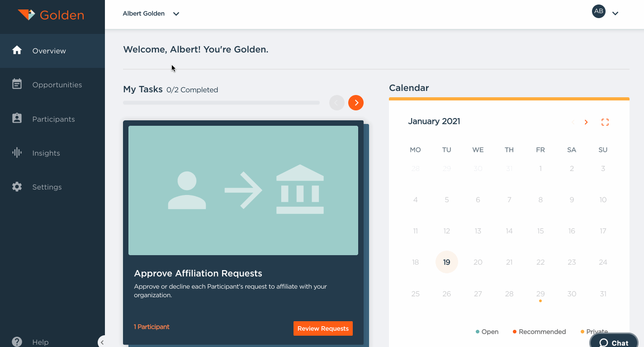
Task: Click the Opportunities calendar icon
Action: click(17, 84)
